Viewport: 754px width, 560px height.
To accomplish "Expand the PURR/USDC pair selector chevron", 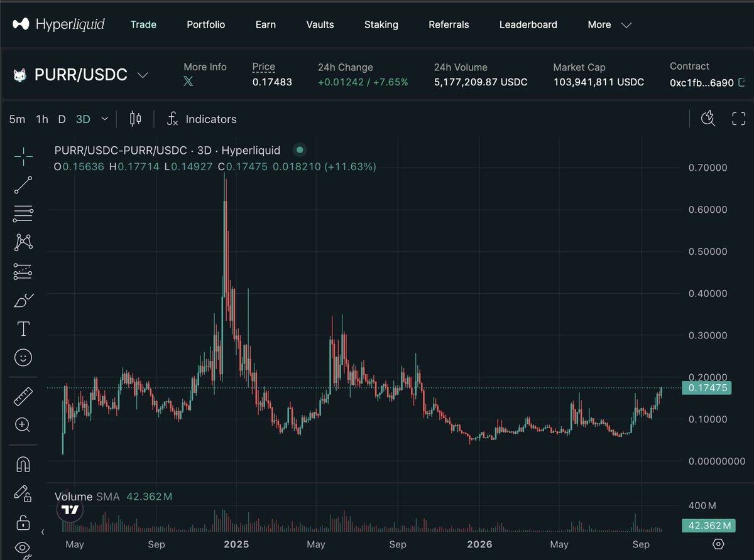I will pos(143,75).
